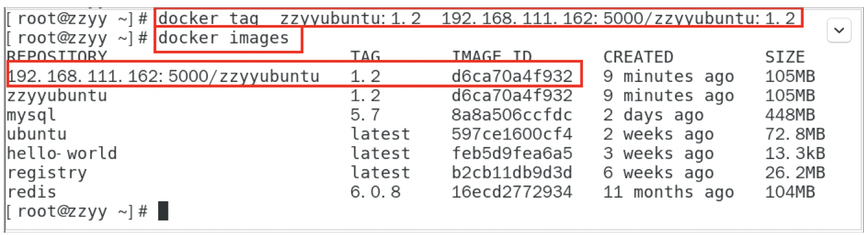Click image ID 597ce1600cf4

coord(512,134)
